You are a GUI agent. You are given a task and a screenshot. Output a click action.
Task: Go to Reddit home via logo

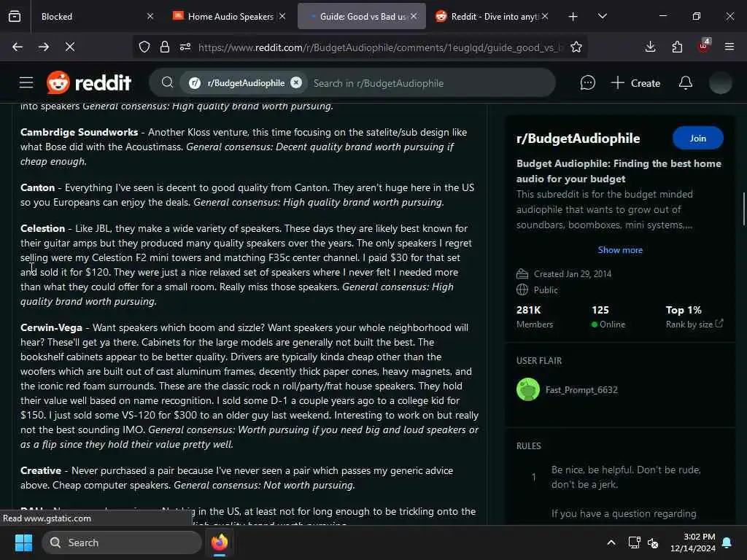point(88,83)
